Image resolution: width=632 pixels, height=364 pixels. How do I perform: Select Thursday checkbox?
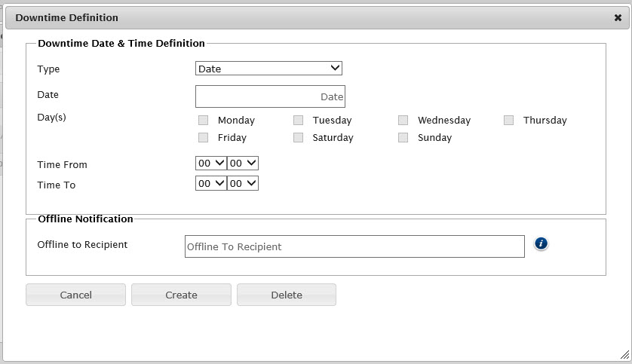point(509,121)
